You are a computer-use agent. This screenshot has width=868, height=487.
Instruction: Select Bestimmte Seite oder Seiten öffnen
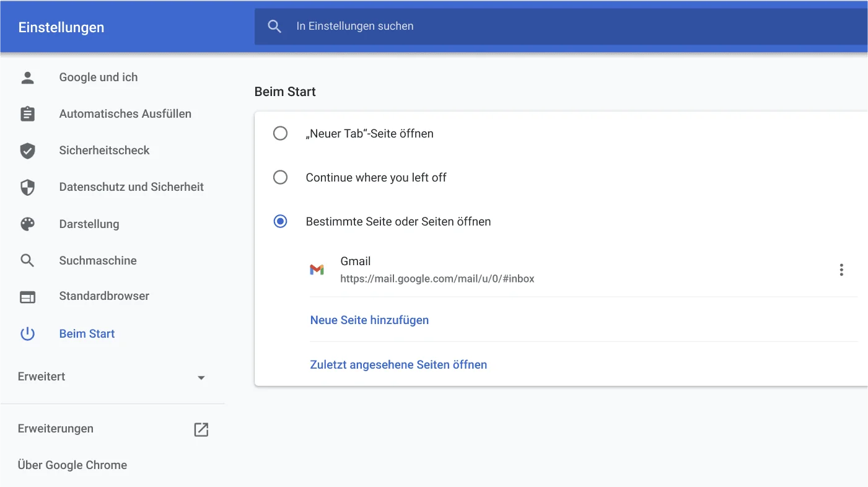[281, 221]
